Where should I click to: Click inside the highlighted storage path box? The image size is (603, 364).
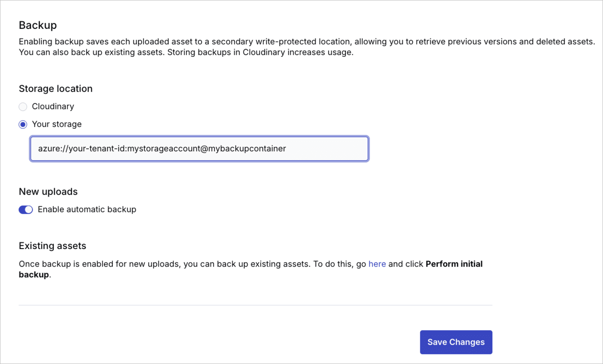(x=198, y=149)
